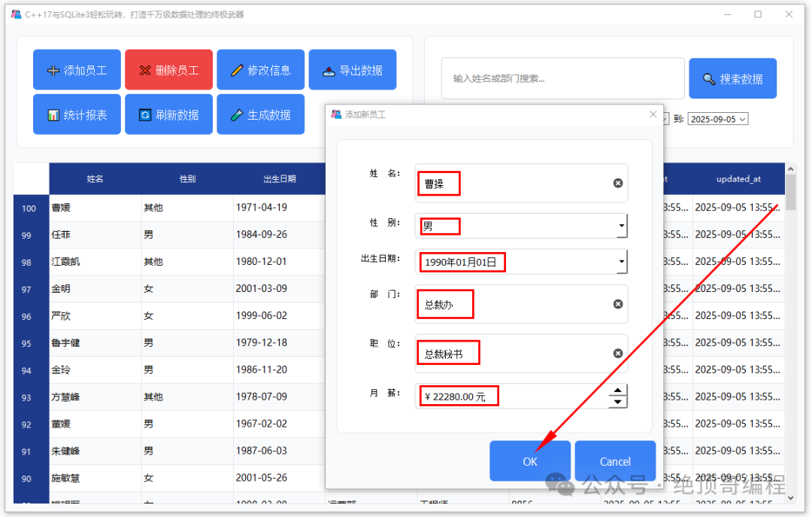Image resolution: width=812 pixels, height=517 pixels.
Task: Open 修改信息 edit info tool
Action: [x=260, y=69]
